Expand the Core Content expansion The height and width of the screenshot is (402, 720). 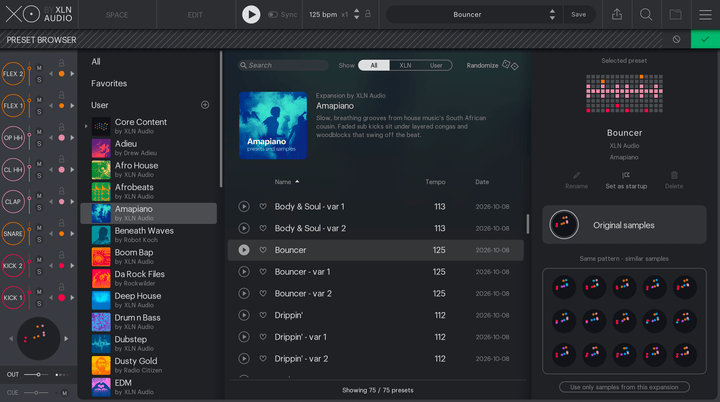(86, 126)
